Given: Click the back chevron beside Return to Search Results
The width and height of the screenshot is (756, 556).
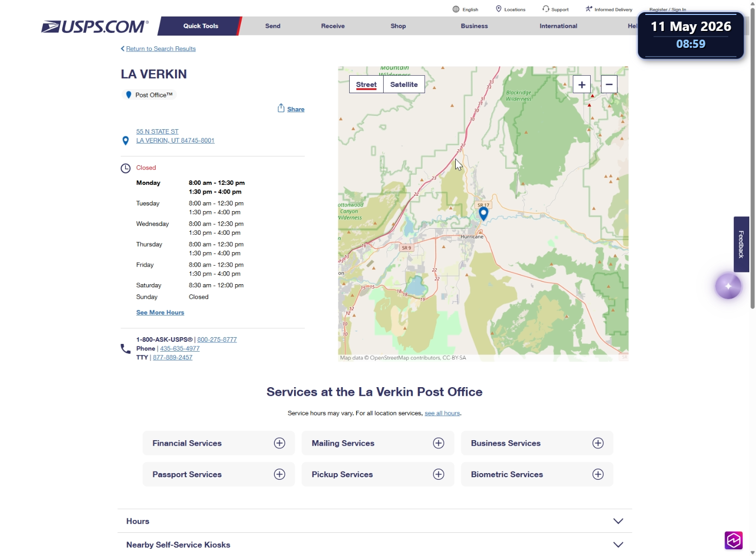Looking at the screenshot, I should coord(123,49).
